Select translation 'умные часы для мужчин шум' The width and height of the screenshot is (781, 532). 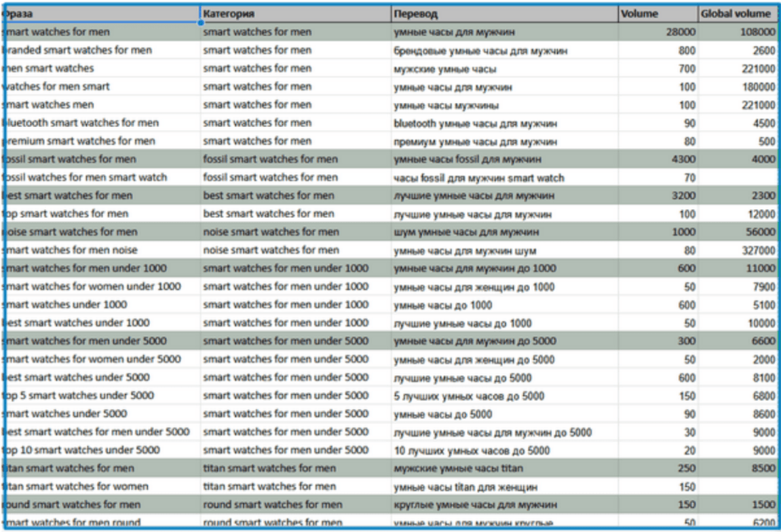505,250
